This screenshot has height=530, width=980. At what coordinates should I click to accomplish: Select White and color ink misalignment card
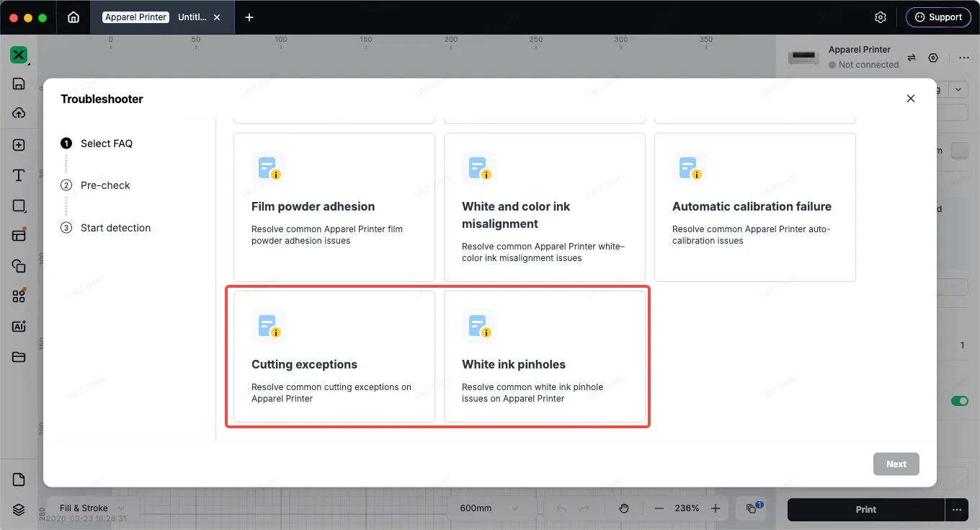click(x=545, y=207)
